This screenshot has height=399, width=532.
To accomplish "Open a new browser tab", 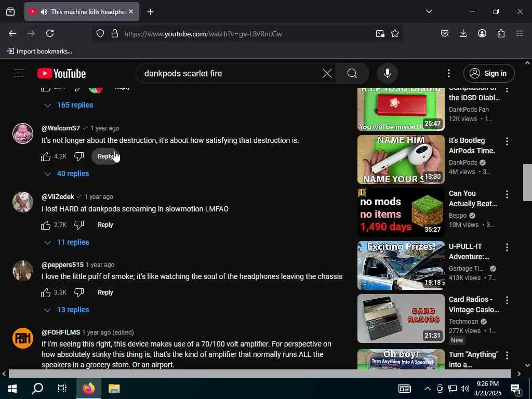I will coord(150,12).
